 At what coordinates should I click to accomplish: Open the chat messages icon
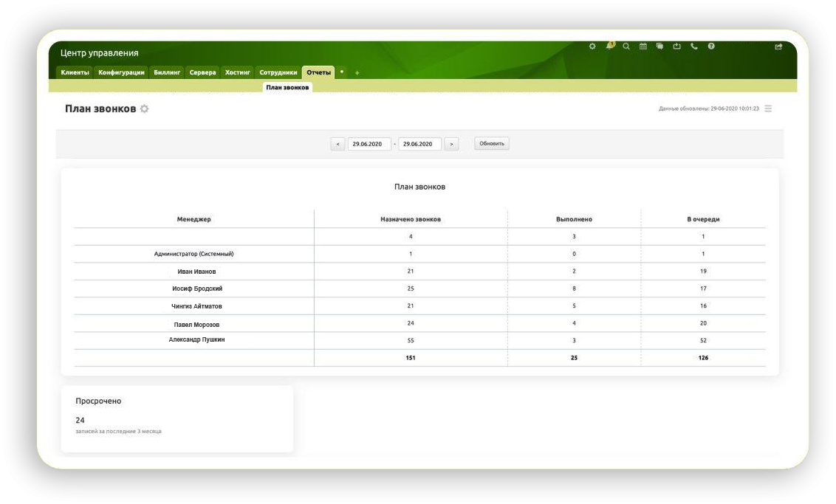click(x=659, y=46)
